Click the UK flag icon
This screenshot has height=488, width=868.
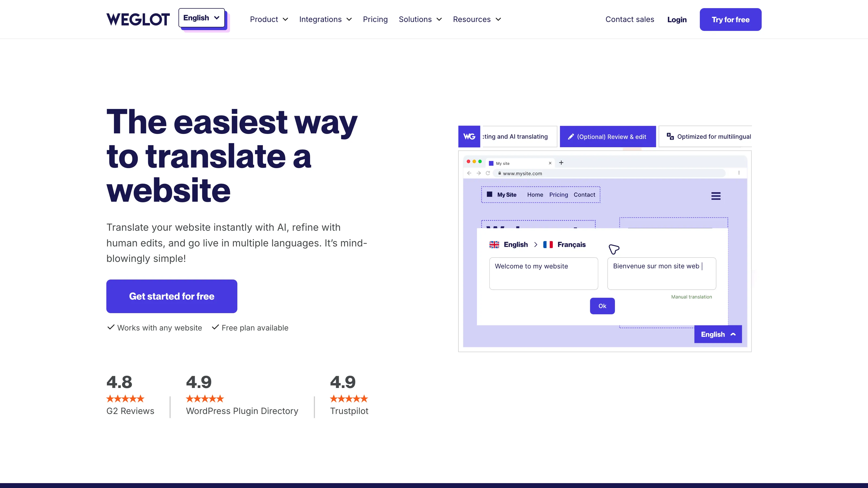point(494,245)
